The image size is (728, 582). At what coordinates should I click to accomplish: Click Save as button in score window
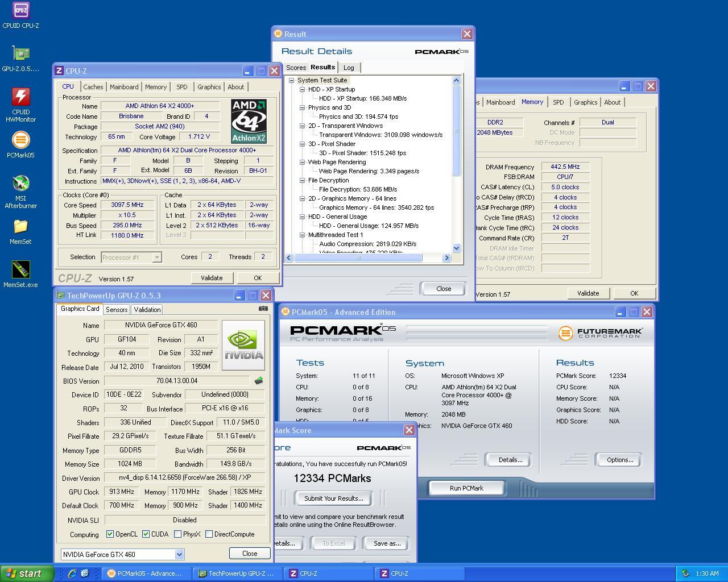[x=387, y=543]
